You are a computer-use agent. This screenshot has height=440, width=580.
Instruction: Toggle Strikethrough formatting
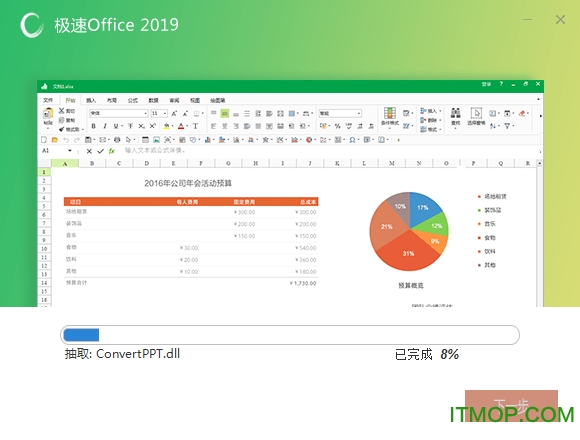coord(130,126)
